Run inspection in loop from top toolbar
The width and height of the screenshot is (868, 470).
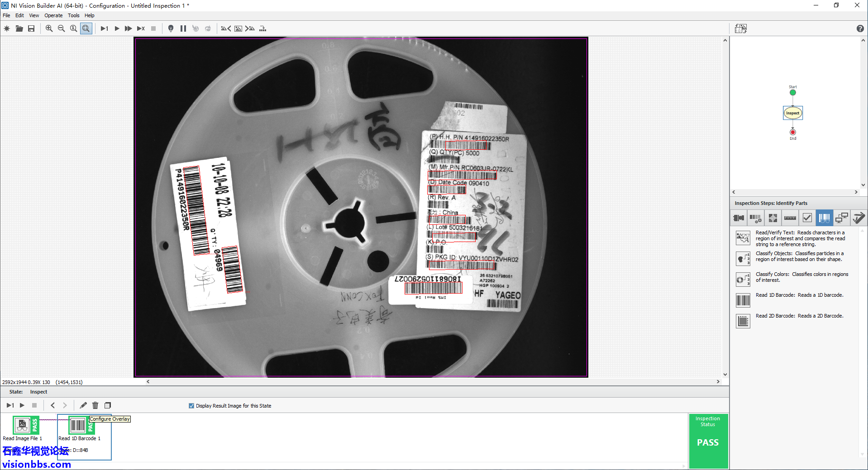tap(117, 28)
